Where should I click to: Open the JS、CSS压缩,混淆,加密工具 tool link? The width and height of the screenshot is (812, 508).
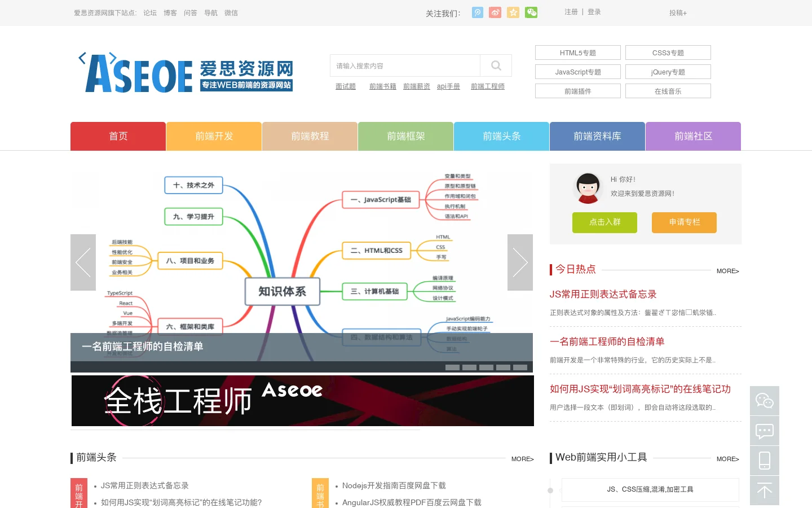click(x=650, y=489)
